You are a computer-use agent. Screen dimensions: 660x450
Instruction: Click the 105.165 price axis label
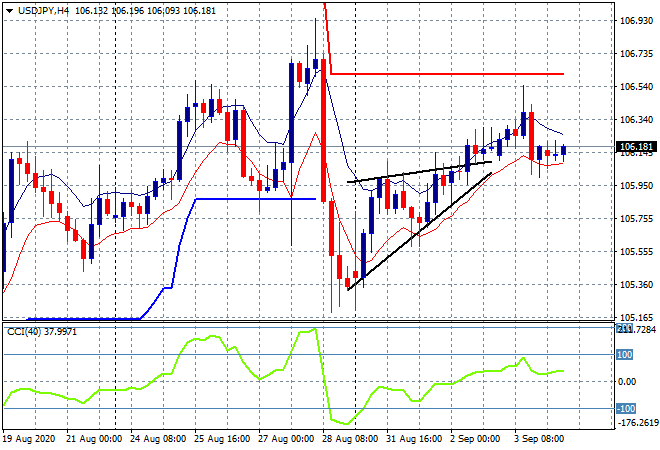point(636,317)
